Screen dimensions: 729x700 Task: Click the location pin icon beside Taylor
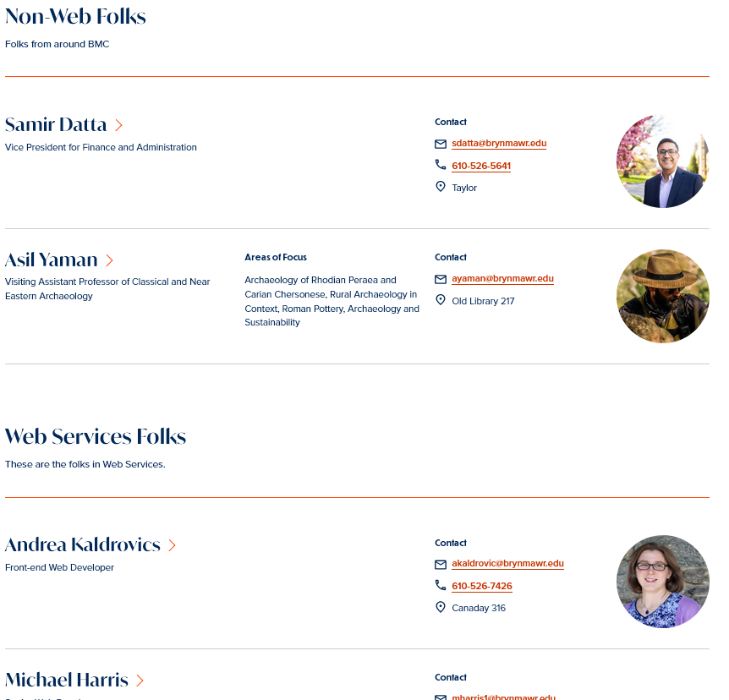441,187
